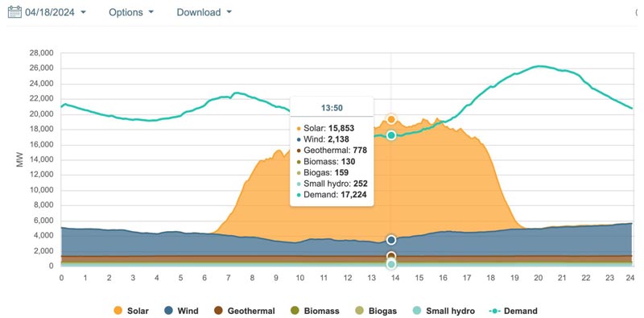The height and width of the screenshot is (318, 644).
Task: Toggle Geothermal series in legend
Action: click(245, 311)
